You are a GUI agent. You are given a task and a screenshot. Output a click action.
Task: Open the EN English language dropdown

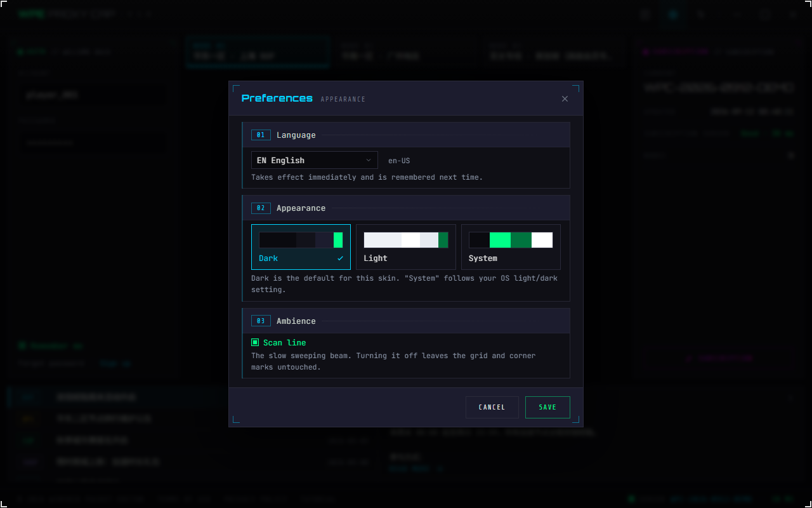(315, 160)
